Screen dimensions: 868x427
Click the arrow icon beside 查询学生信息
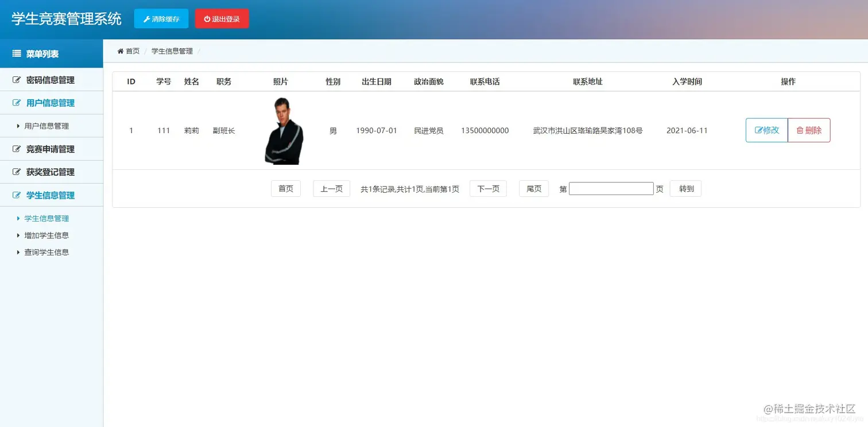point(18,252)
